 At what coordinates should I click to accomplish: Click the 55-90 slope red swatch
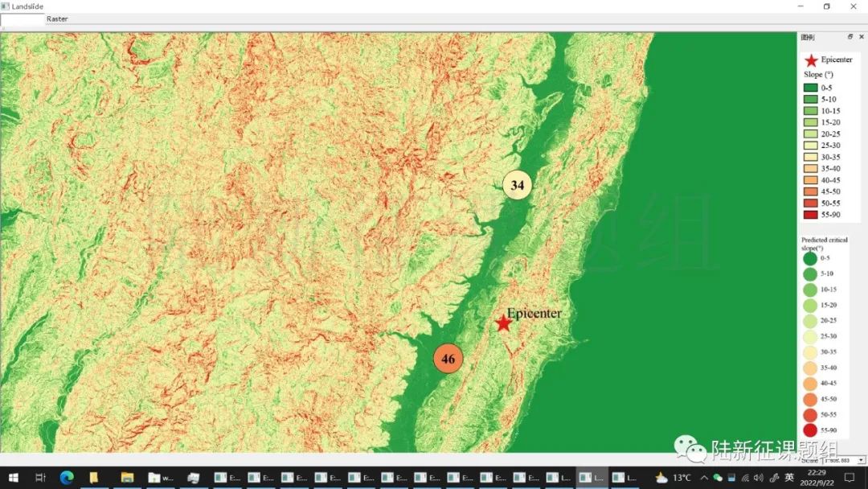810,215
